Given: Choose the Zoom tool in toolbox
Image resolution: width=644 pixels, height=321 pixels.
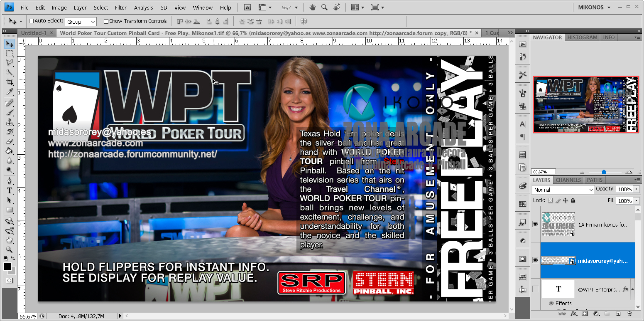Looking at the screenshot, I should (10, 249).
